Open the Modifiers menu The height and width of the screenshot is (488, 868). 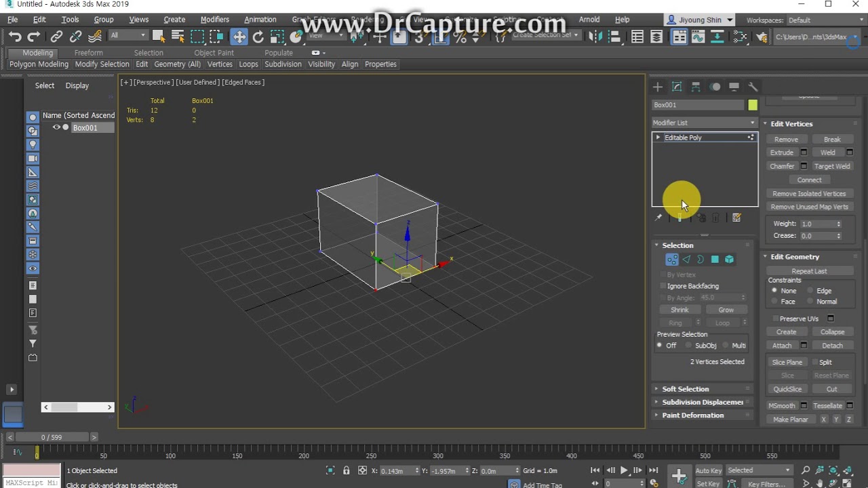[215, 20]
